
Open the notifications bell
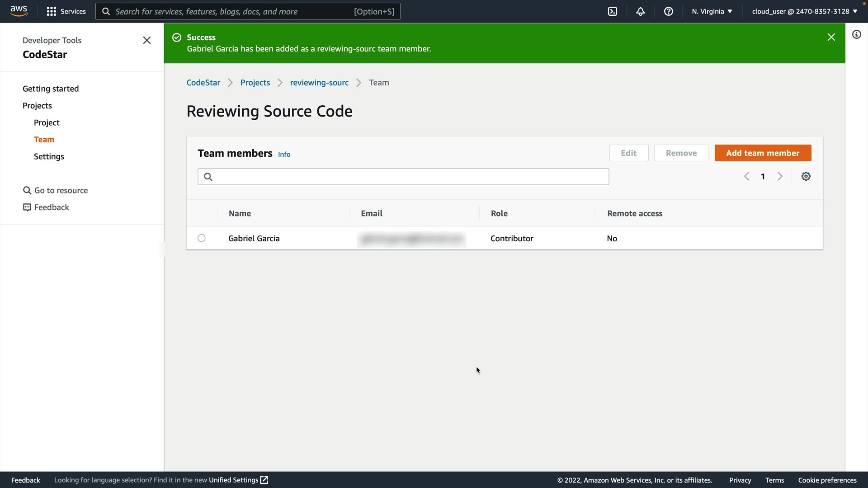tap(641, 11)
